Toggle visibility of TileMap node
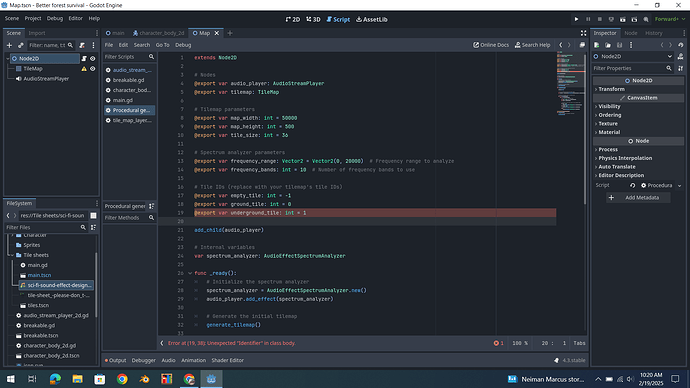The image size is (690, 388). point(92,69)
